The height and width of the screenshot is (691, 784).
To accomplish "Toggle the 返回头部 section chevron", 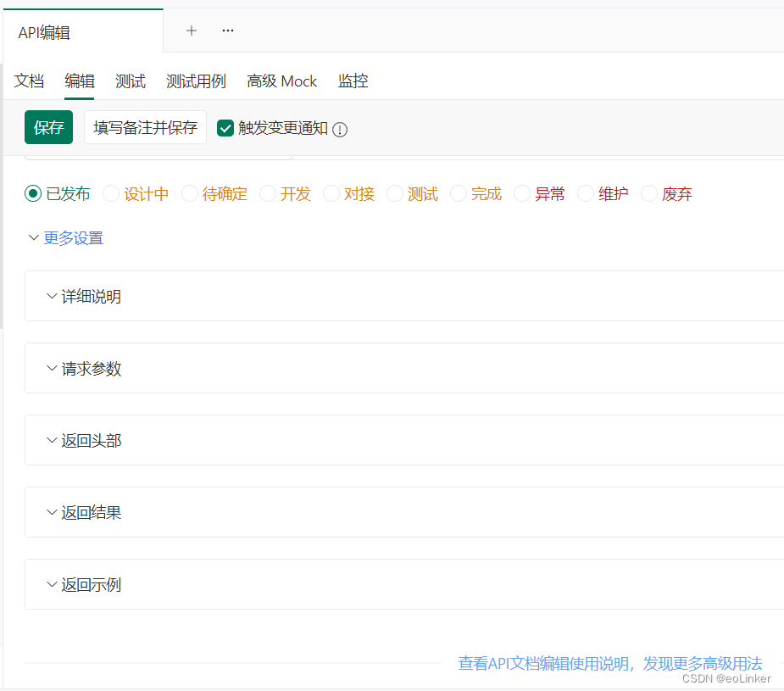I will [52, 441].
